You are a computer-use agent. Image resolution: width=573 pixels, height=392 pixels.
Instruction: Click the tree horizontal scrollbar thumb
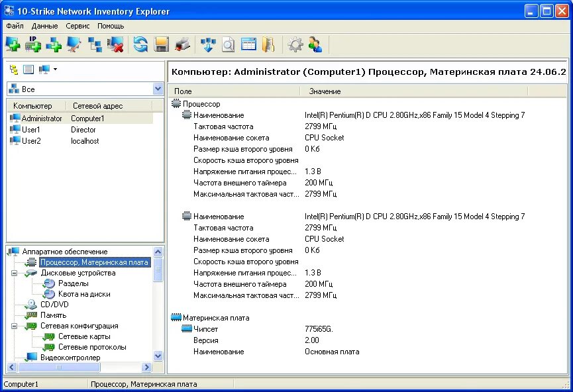59,367
